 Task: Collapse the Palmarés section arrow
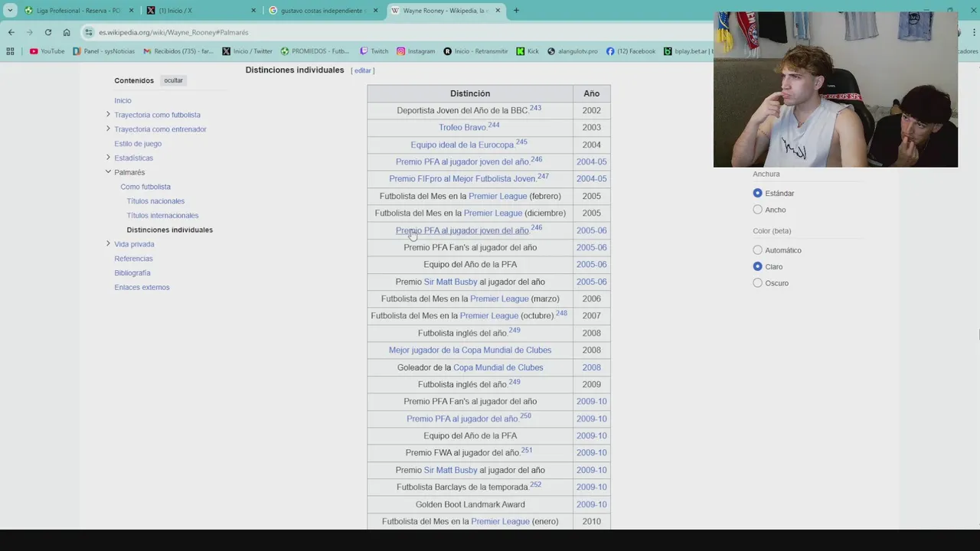108,172
